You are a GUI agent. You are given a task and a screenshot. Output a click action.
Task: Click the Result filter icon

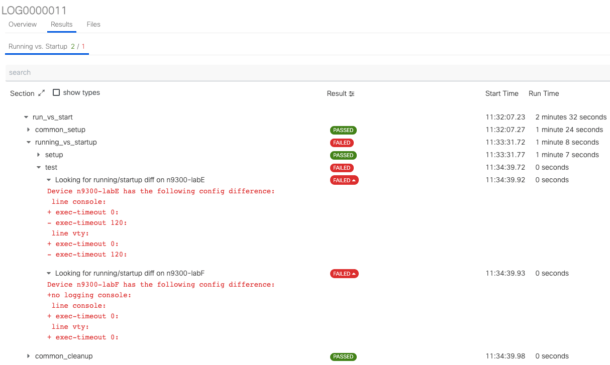(x=352, y=94)
